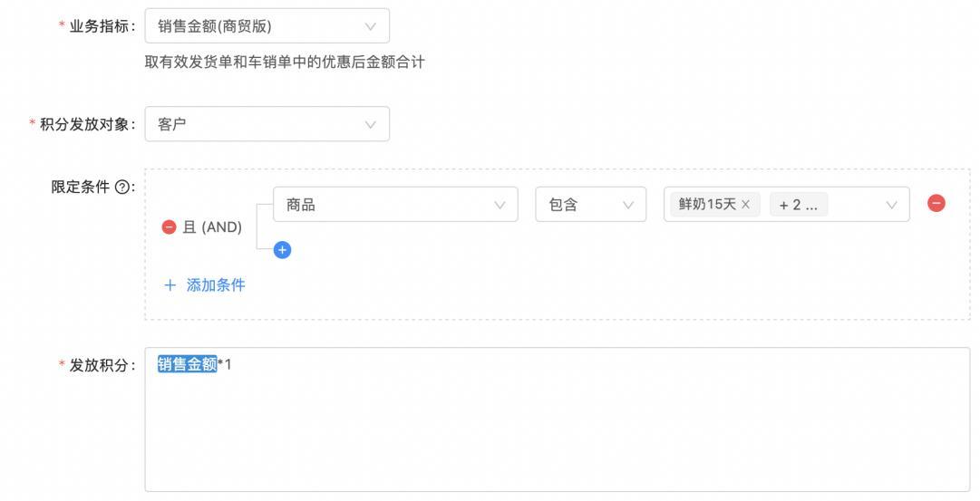Click the help icon beside 限定条件
This screenshot has width=980, height=501.
122,188
